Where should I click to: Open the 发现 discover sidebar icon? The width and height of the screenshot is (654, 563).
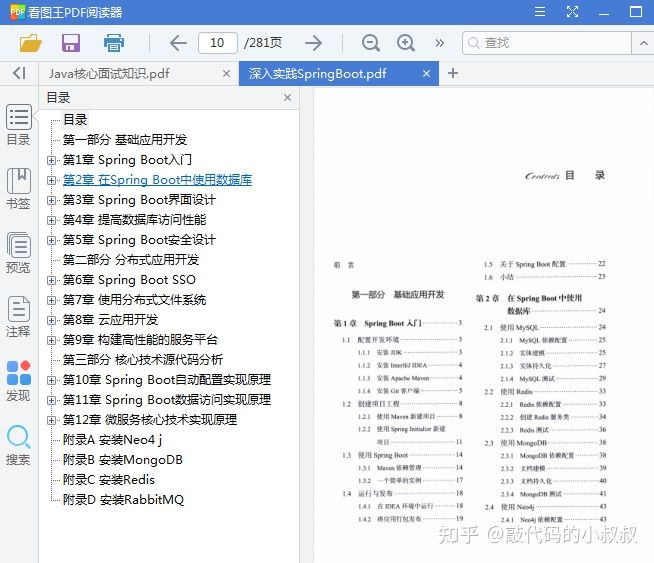click(x=18, y=381)
